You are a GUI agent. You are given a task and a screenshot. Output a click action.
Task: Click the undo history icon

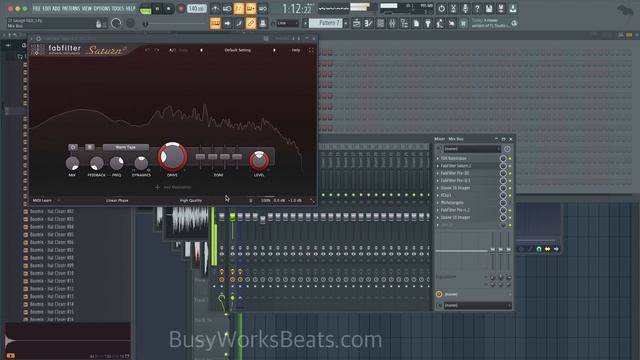coord(441,9)
